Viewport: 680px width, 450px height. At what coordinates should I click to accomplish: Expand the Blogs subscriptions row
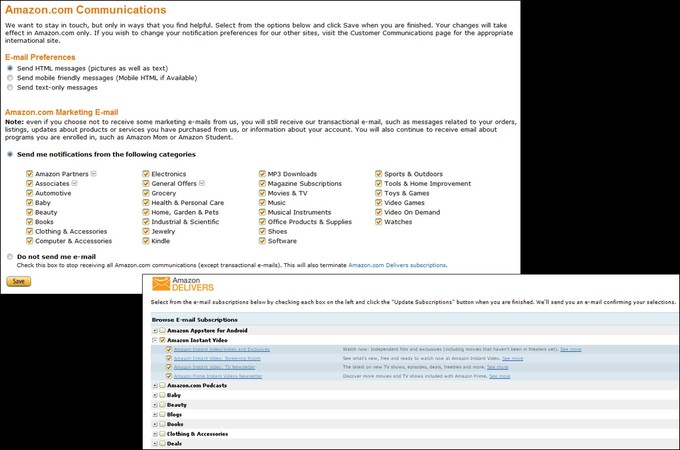(155, 414)
